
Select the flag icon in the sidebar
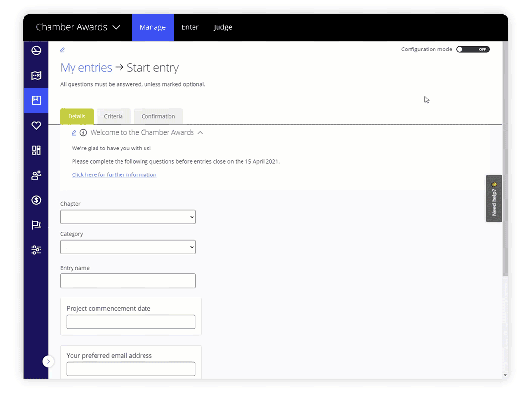(x=36, y=224)
